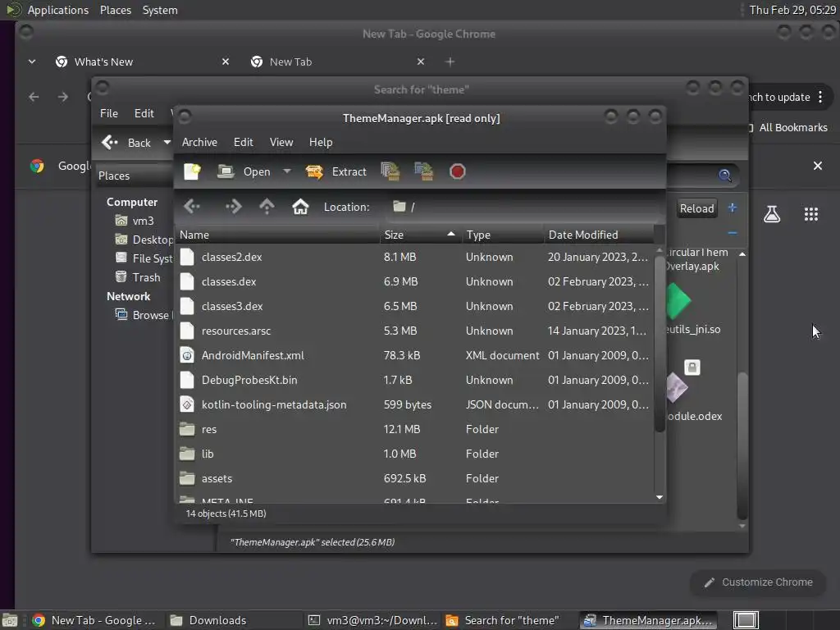Screen dimensions: 840x630
Task: Open Edit menu in Search for theme window
Action: click(144, 113)
